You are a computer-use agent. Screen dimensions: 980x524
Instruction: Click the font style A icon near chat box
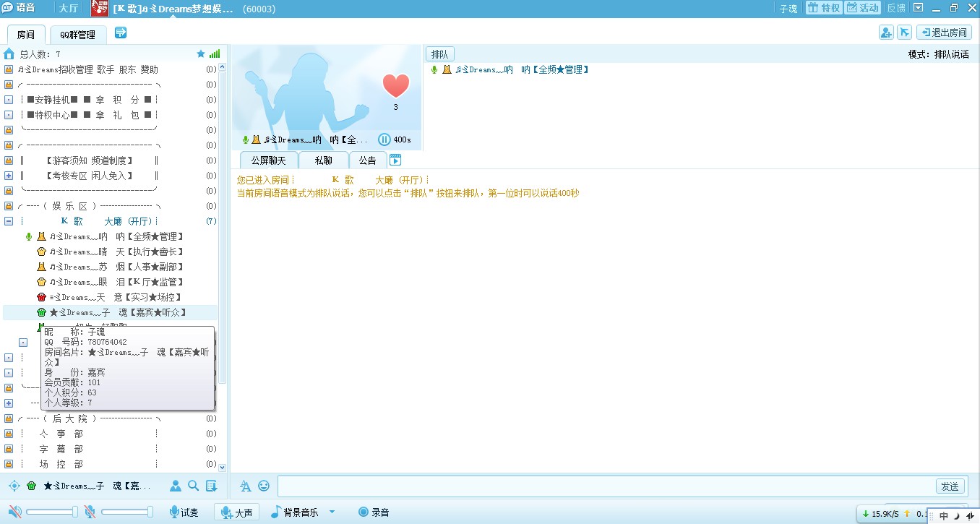tap(244, 486)
